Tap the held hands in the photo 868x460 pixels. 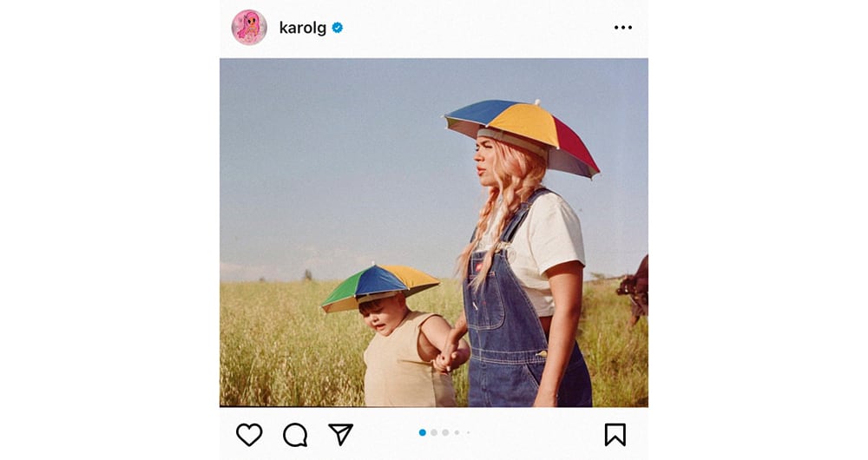tap(450, 356)
